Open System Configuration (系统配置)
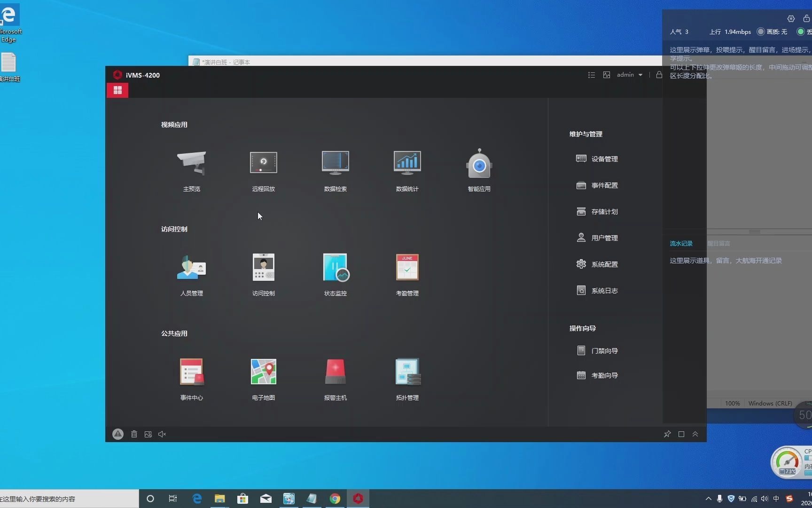This screenshot has width=812, height=508. tap(597, 264)
